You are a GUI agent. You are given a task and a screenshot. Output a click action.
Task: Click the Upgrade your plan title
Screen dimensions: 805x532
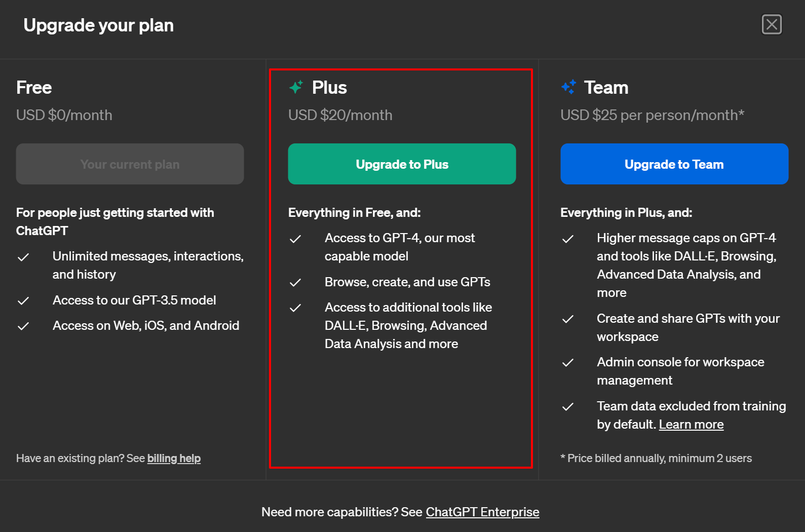(x=99, y=25)
